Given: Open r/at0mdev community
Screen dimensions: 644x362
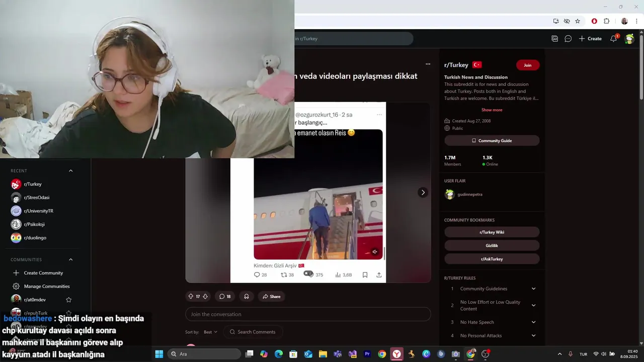Looking at the screenshot, I should 35,300.
